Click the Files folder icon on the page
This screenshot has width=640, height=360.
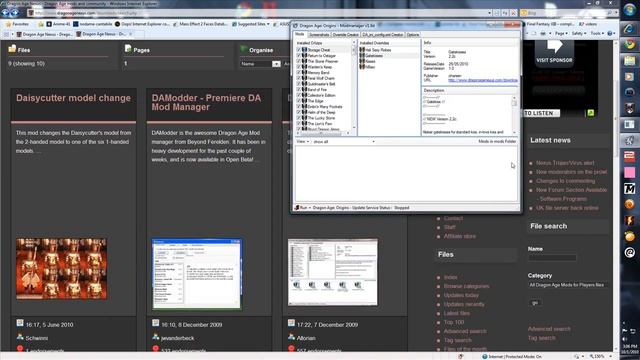(x=12, y=49)
